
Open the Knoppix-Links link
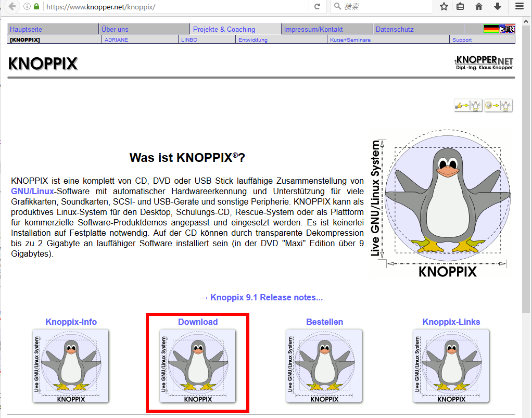[x=451, y=322]
